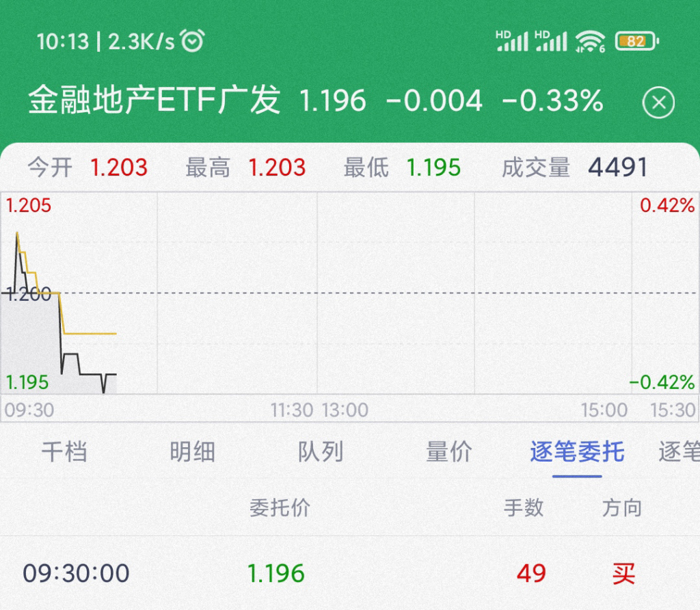Switch to the 明细 tab
The height and width of the screenshot is (610, 700).
192,451
